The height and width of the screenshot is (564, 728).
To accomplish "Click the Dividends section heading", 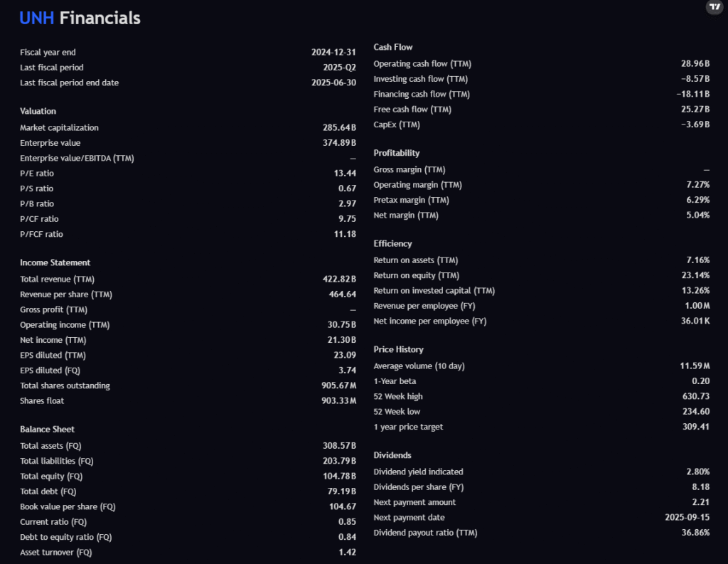I will click(392, 455).
